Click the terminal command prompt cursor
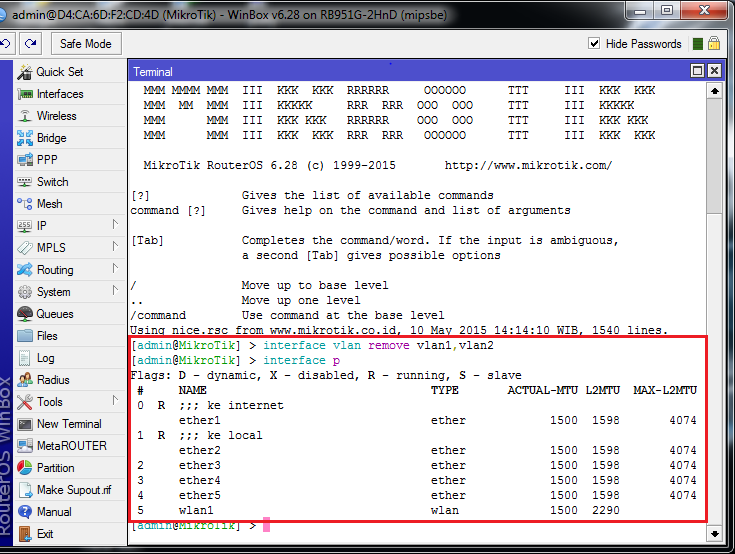This screenshot has height=554, width=735. point(266,525)
